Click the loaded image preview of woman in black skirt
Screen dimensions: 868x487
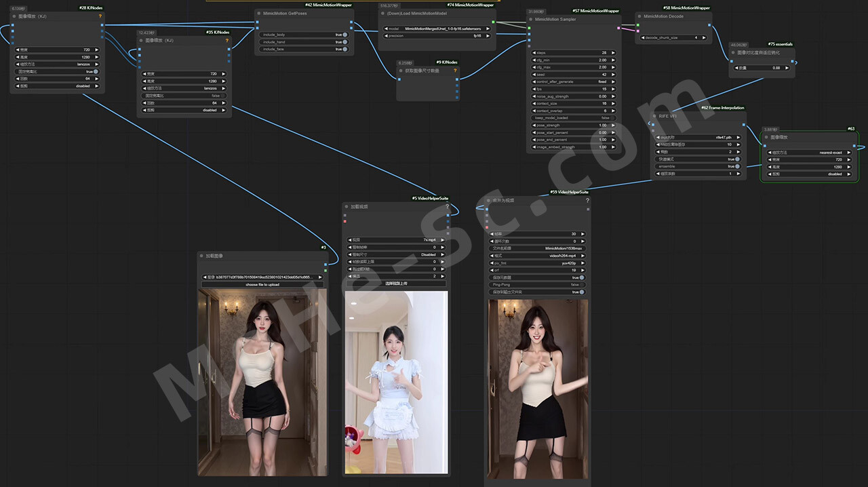[x=262, y=383]
